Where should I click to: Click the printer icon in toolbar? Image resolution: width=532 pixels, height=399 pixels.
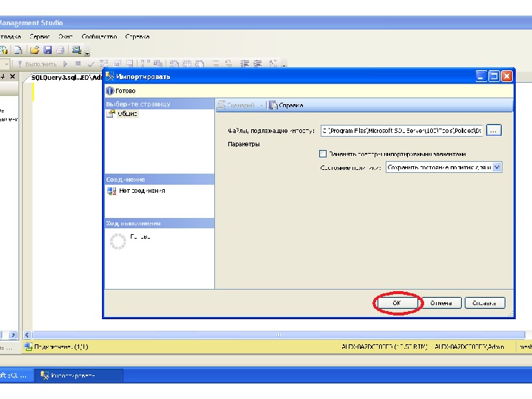click(61, 50)
